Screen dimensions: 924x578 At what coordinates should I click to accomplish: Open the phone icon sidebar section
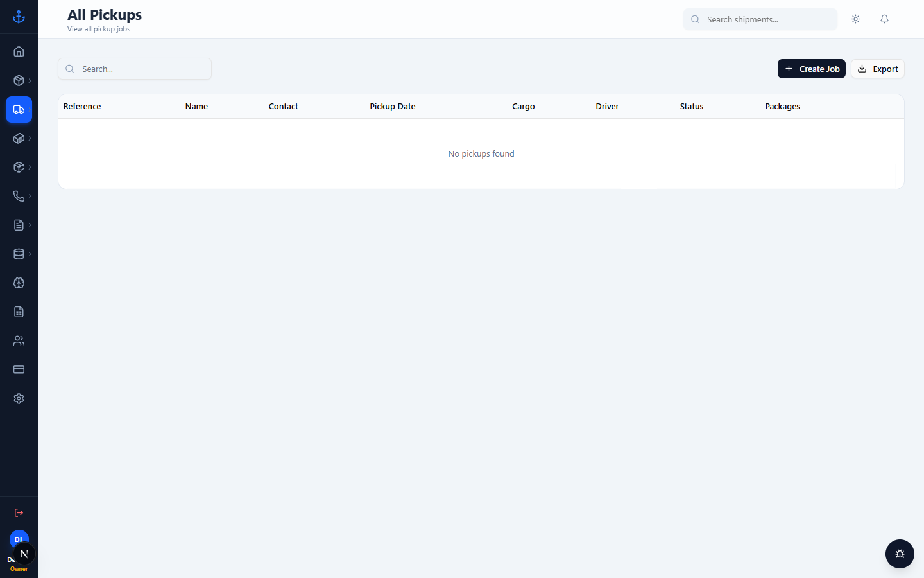pyautogui.click(x=19, y=196)
